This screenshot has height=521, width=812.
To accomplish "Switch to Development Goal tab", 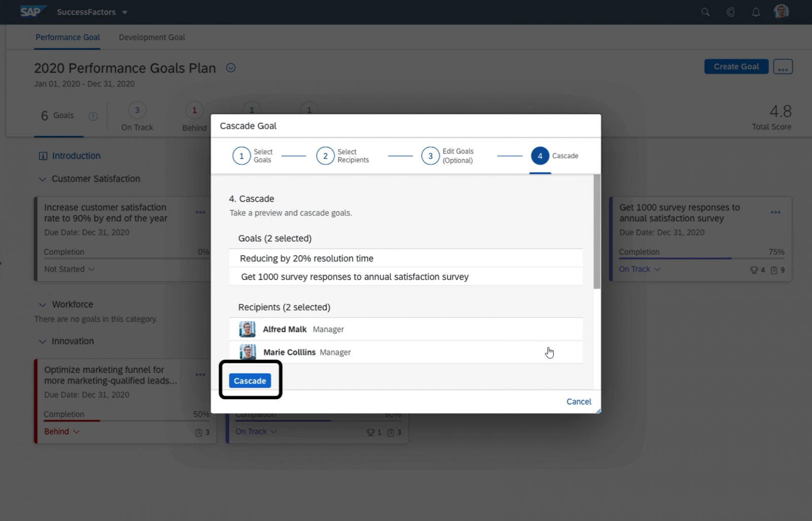I will (x=152, y=37).
